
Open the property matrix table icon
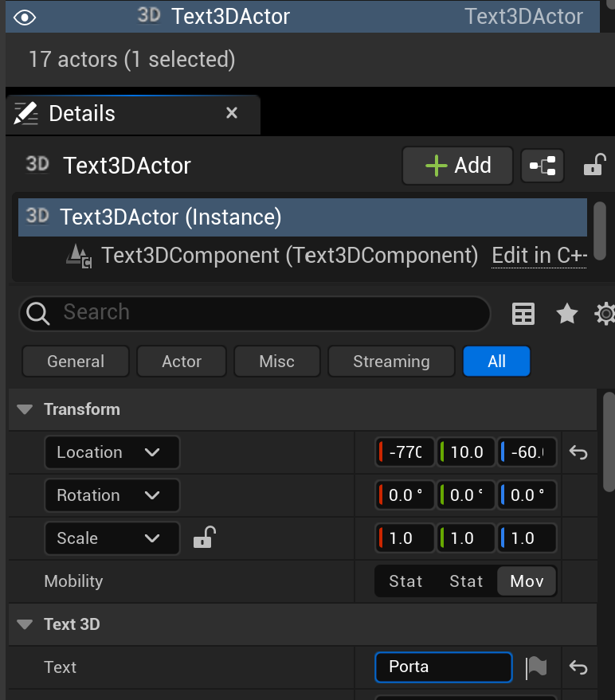523,315
